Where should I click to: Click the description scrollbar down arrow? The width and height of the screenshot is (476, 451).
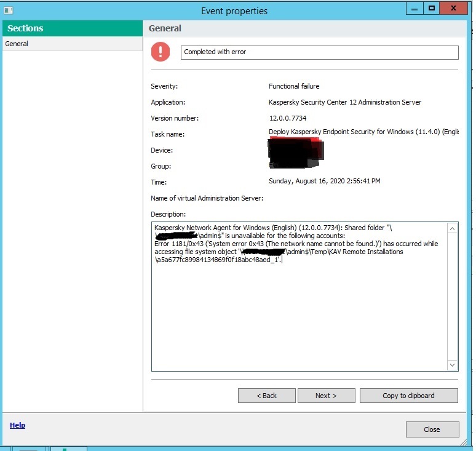452,365
